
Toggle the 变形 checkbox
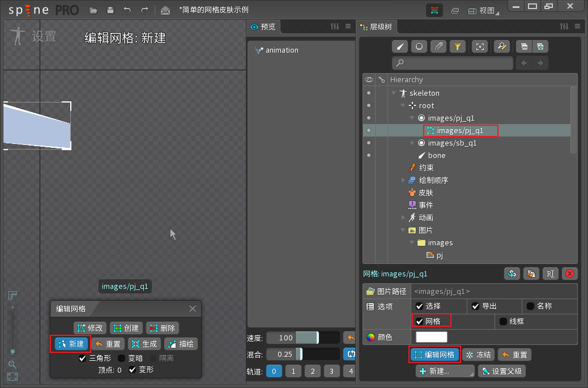(132, 370)
